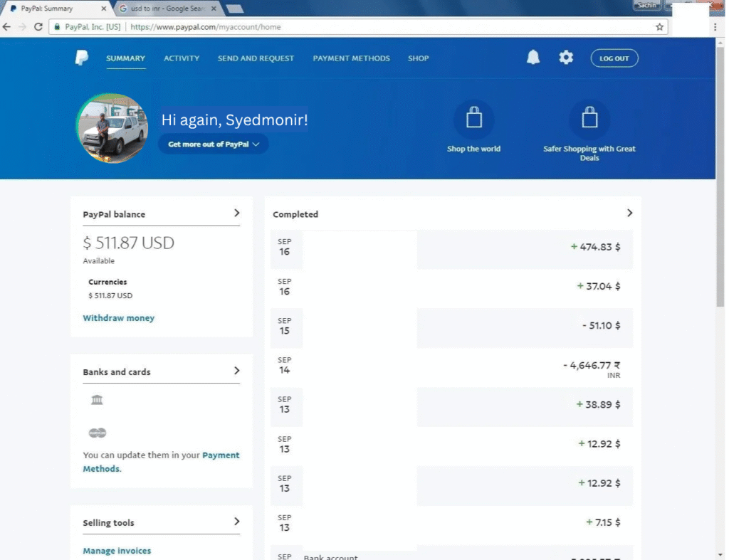Click the Log Out button

pyautogui.click(x=614, y=58)
